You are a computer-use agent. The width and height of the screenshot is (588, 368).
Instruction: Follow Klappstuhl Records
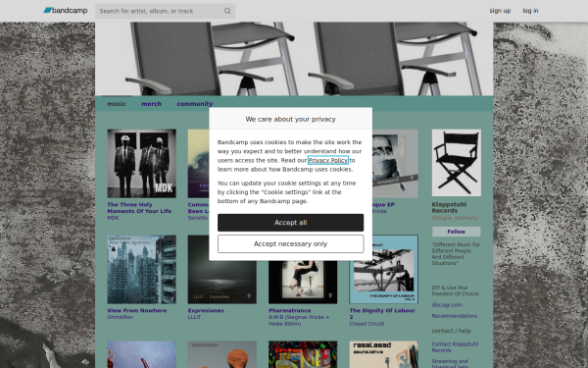(x=457, y=232)
